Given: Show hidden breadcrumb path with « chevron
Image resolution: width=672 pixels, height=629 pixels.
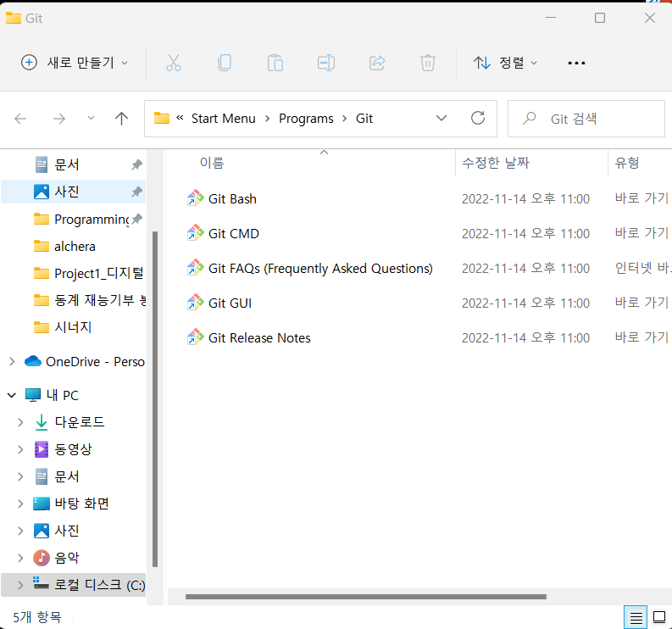Looking at the screenshot, I should pyautogui.click(x=180, y=118).
